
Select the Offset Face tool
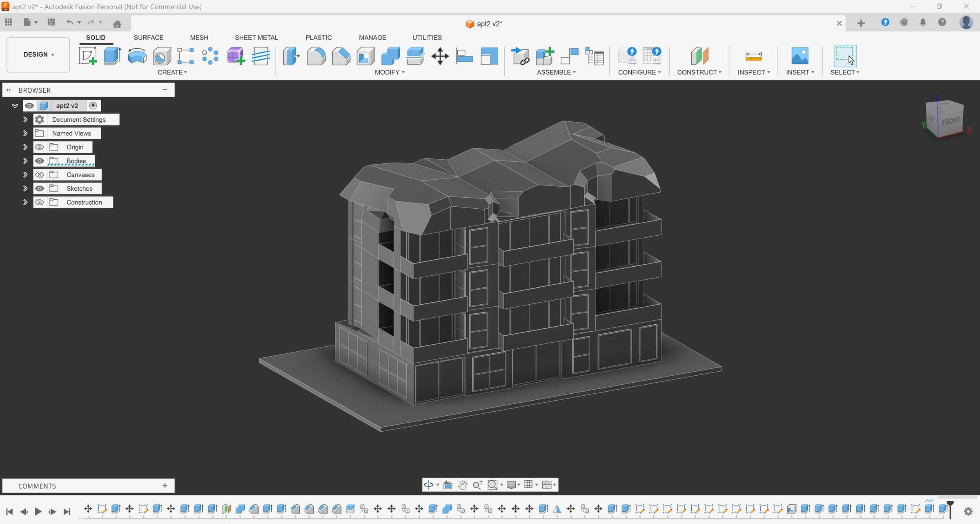tap(415, 56)
